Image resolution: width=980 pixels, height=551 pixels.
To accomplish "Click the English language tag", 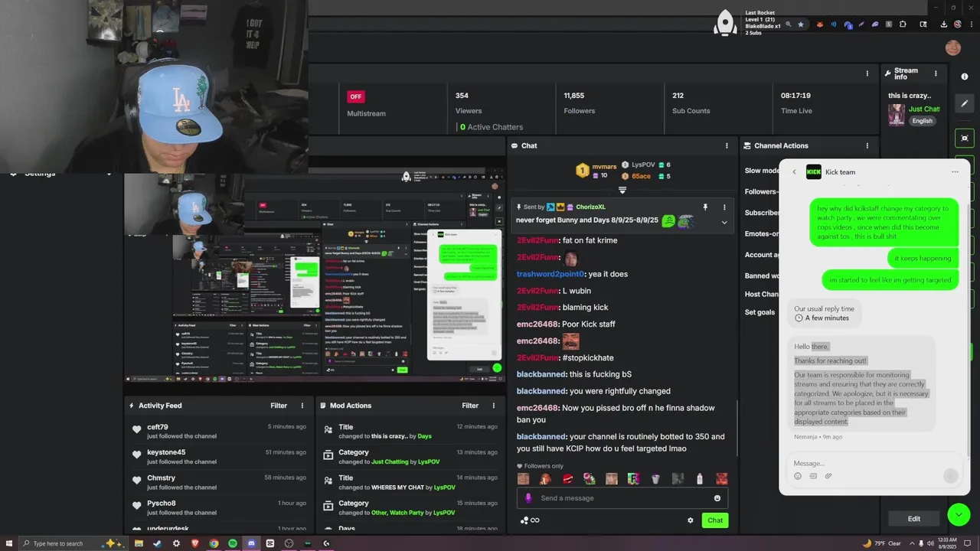I will click(922, 121).
